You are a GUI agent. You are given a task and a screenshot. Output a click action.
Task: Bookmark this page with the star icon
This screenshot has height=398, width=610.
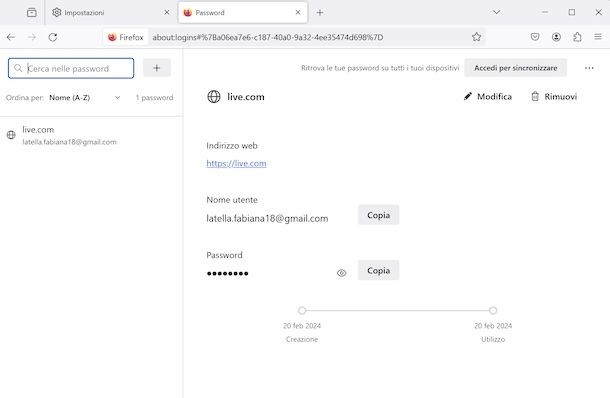point(477,37)
